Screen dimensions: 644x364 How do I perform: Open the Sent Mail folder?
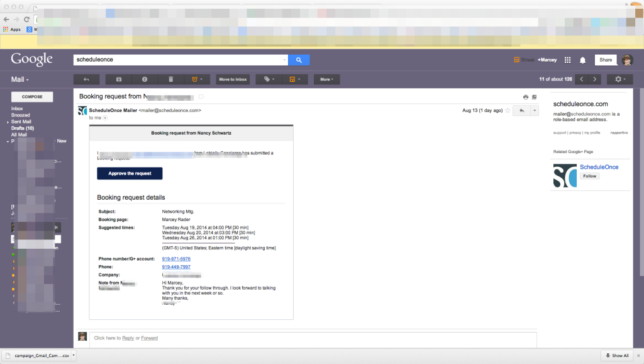click(x=21, y=122)
